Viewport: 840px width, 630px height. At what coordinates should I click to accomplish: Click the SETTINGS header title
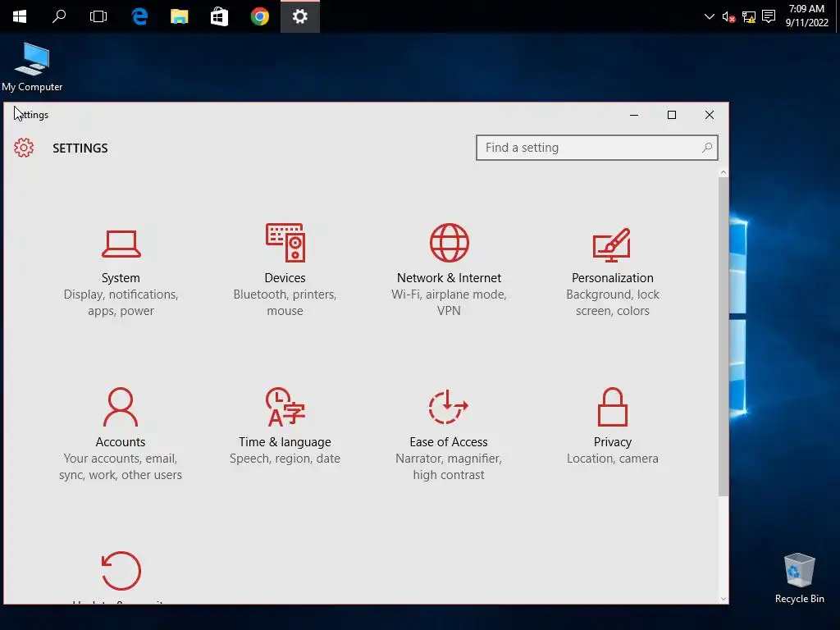click(80, 148)
